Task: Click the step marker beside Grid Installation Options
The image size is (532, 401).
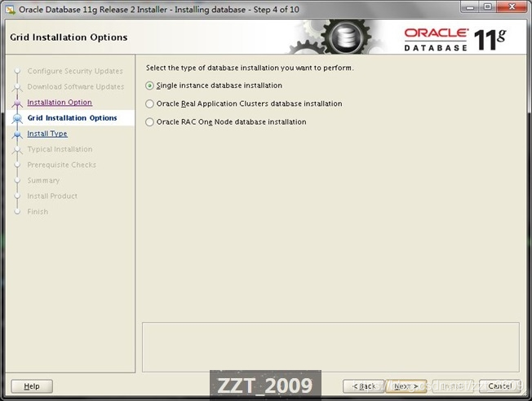Action: [17, 118]
